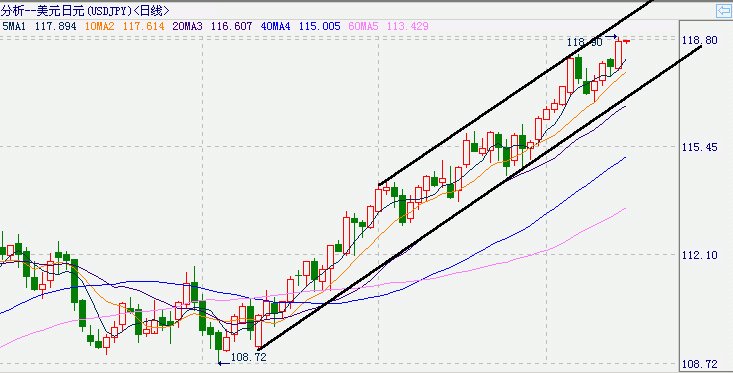Select the pink 60MA5 indicator label
This screenshot has height=373, width=733.
point(363,26)
